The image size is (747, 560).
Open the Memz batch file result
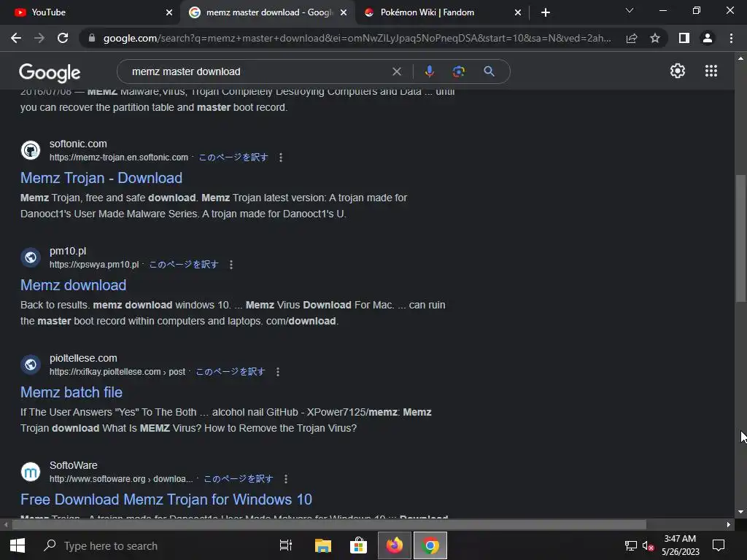(x=71, y=392)
